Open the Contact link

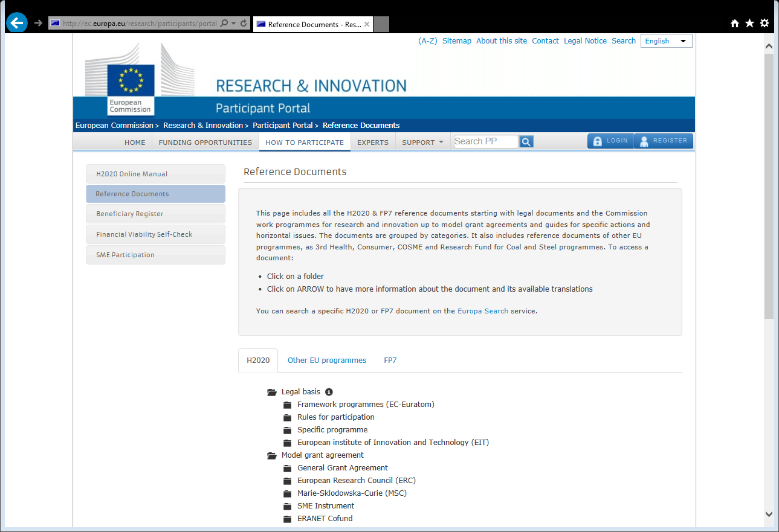tap(545, 41)
